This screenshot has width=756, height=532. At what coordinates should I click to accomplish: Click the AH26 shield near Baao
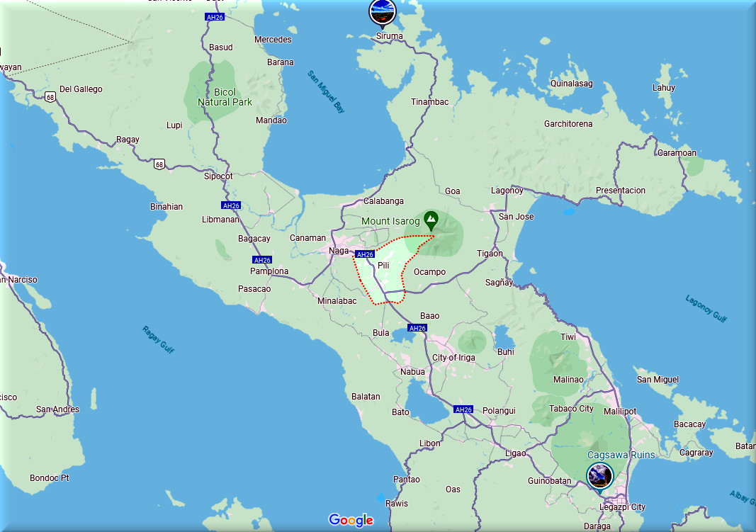pos(417,328)
